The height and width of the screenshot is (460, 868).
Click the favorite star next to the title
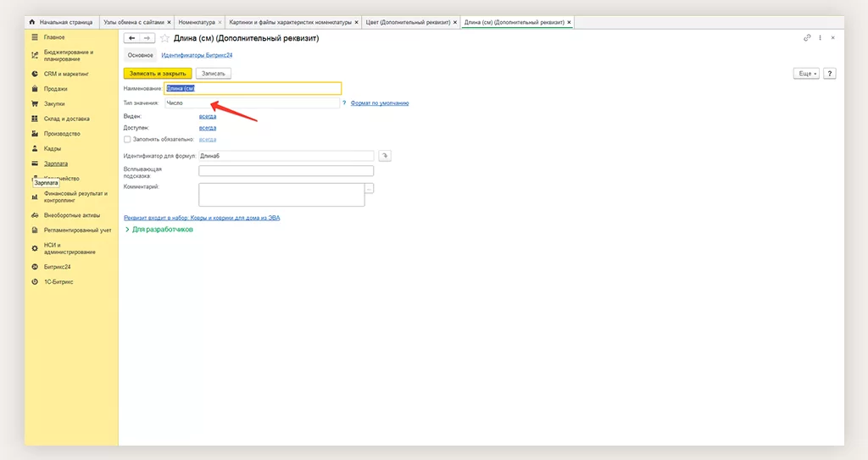click(x=164, y=38)
